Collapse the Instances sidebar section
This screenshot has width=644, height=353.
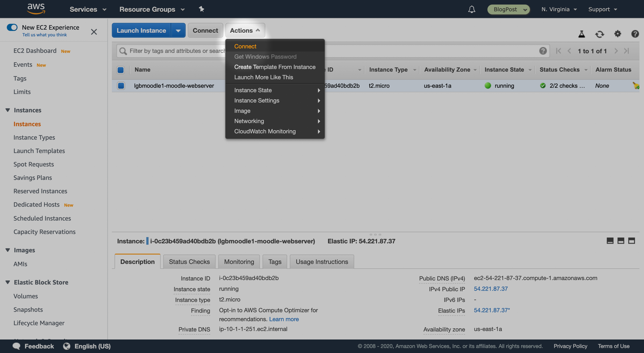[x=8, y=110]
